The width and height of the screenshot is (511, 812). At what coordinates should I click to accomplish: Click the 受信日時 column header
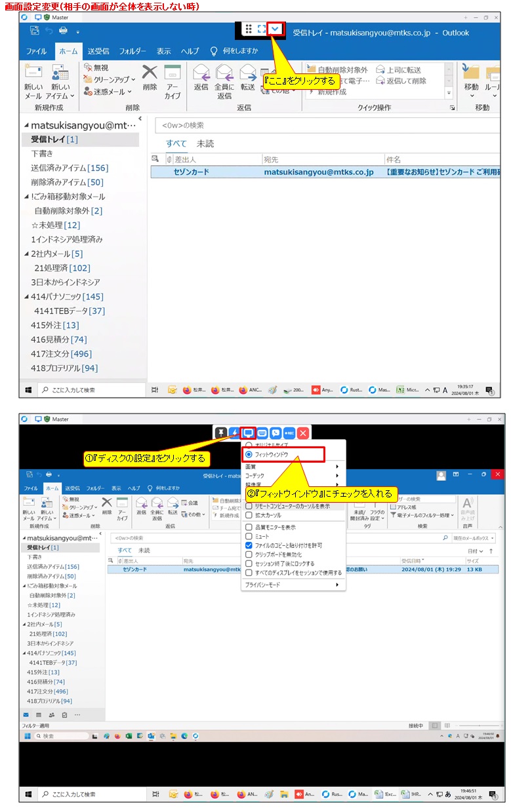[x=432, y=561]
